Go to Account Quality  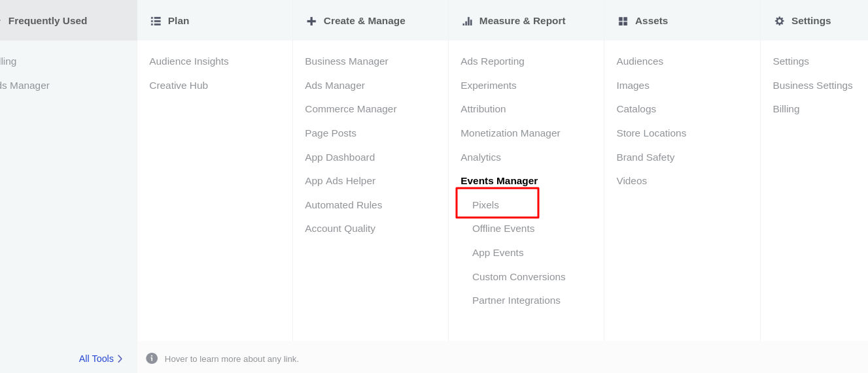pyautogui.click(x=340, y=229)
